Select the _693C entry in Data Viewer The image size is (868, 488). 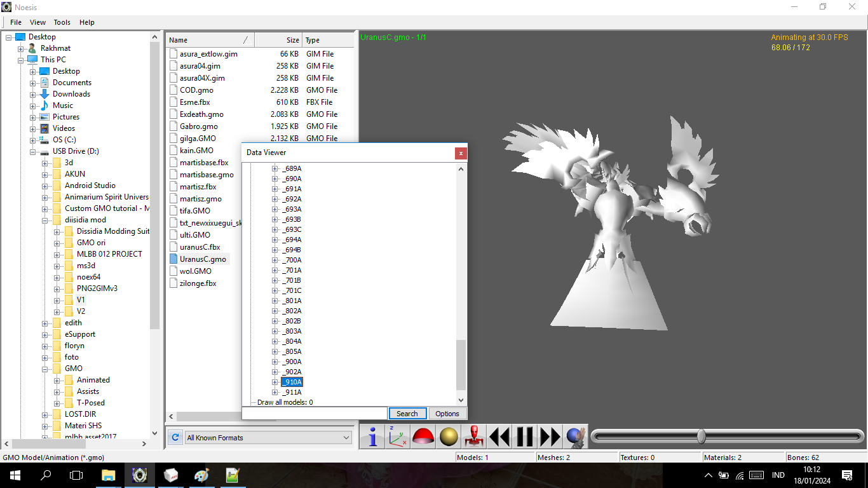[292, 229]
